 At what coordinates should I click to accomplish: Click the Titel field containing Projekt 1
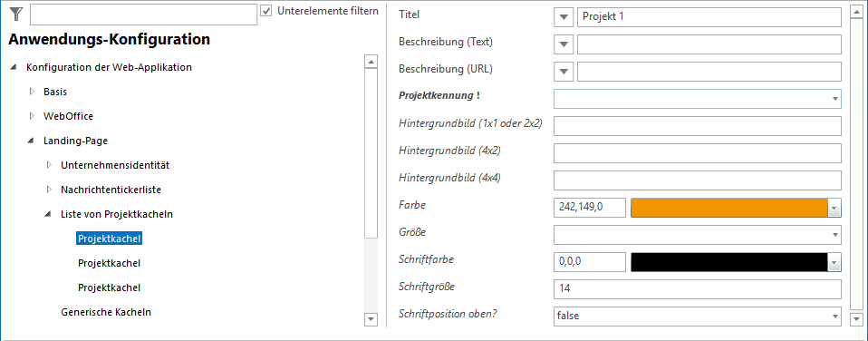tap(709, 17)
